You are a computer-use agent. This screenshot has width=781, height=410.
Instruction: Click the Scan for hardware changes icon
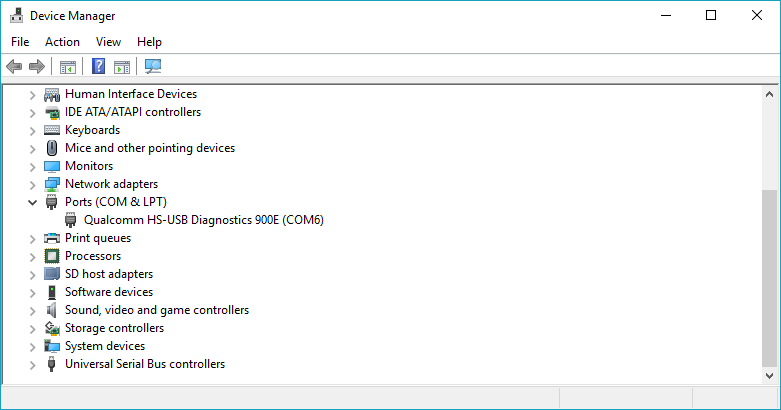153,66
